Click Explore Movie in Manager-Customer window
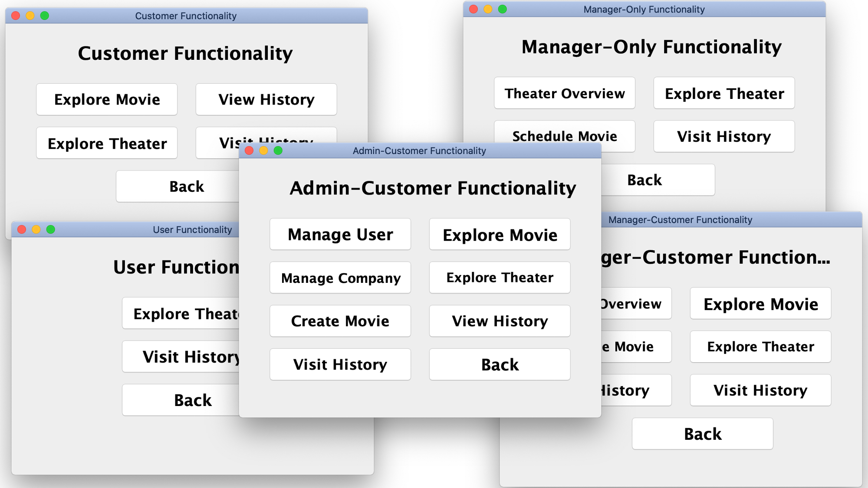The width and height of the screenshot is (868, 488). tap(760, 304)
